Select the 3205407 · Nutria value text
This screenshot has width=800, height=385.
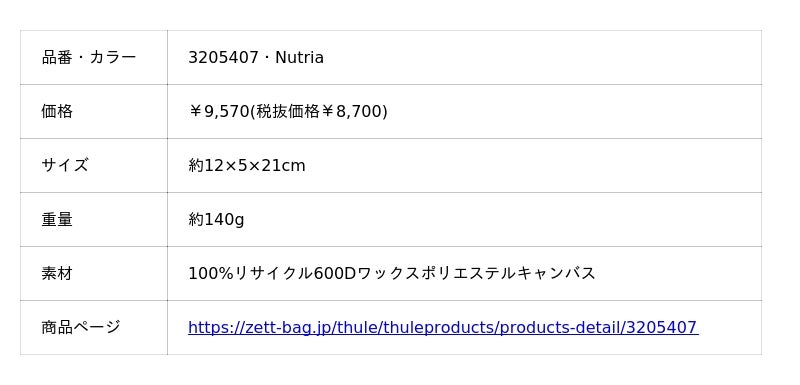point(256,58)
